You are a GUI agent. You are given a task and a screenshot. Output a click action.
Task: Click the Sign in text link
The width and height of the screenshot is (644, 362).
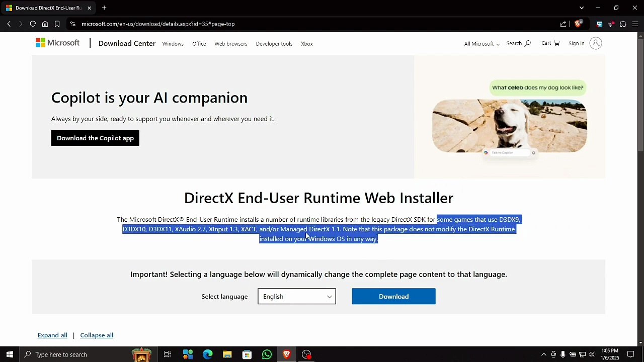pyautogui.click(x=577, y=44)
